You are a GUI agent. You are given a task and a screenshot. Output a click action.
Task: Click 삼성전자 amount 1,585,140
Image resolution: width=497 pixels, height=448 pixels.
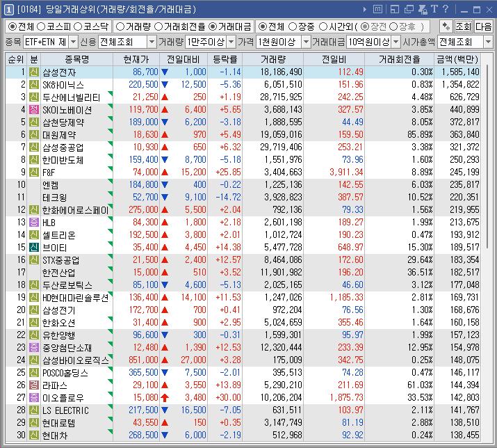(461, 72)
